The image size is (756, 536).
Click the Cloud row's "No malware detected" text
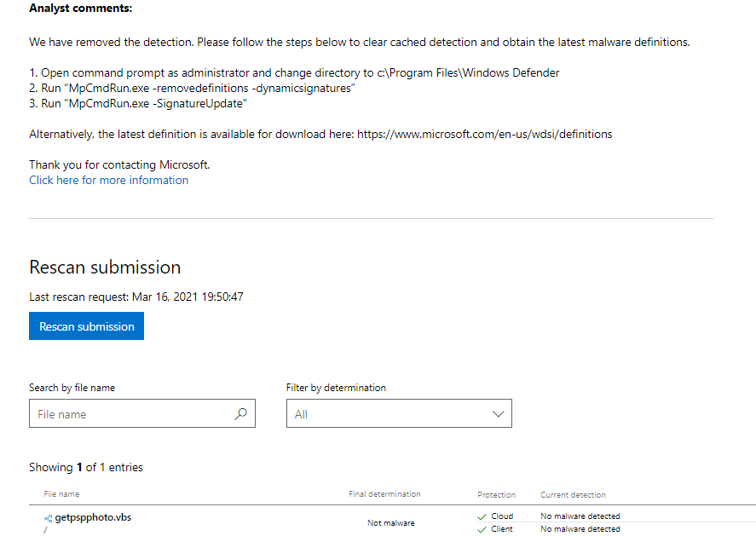580,516
